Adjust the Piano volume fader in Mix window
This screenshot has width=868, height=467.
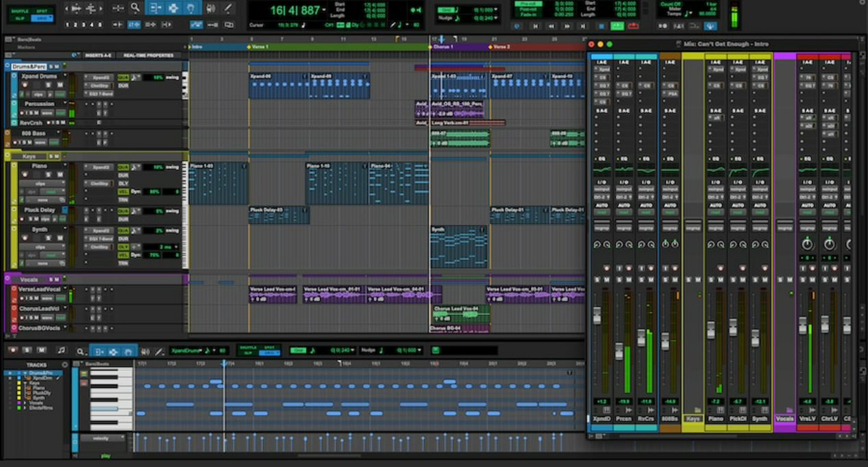[711, 331]
